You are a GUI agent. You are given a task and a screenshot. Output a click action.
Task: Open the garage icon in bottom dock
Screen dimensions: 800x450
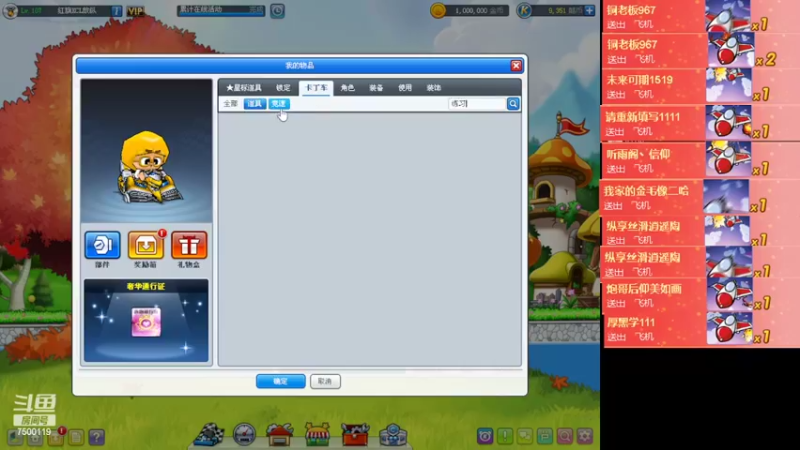tap(279, 435)
